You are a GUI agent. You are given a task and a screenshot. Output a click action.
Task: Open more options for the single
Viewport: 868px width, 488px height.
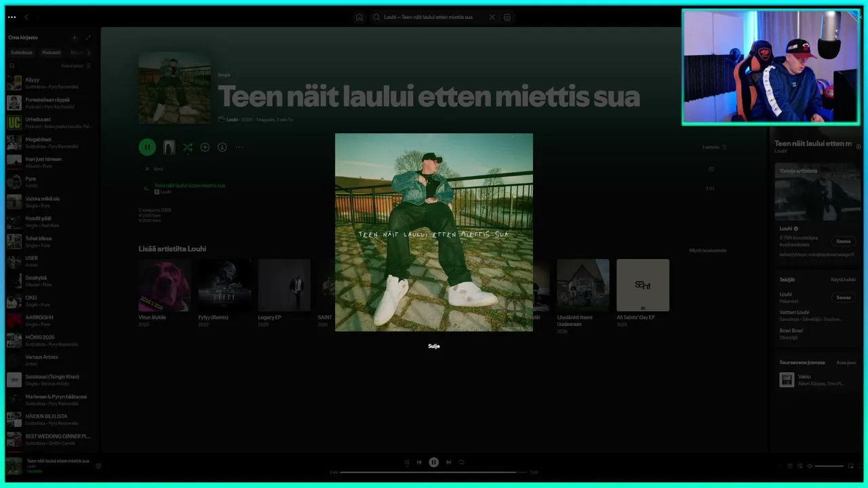239,147
